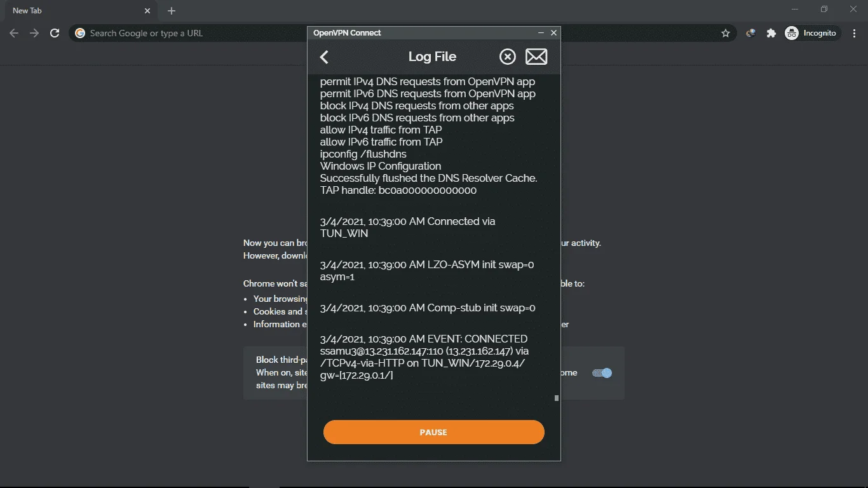Pause the VPN connection

(x=434, y=432)
